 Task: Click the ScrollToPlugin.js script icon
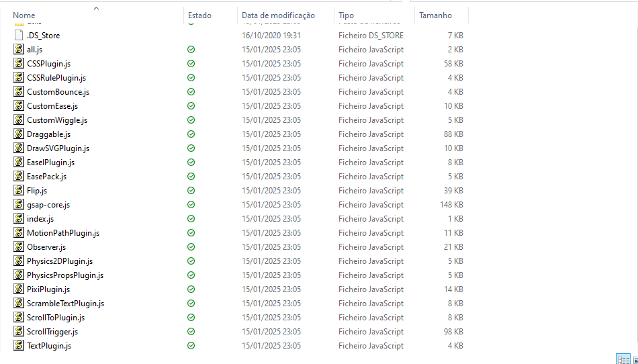(19, 317)
